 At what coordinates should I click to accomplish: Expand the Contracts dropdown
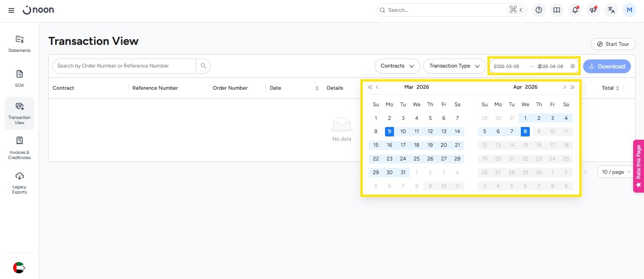point(397,66)
